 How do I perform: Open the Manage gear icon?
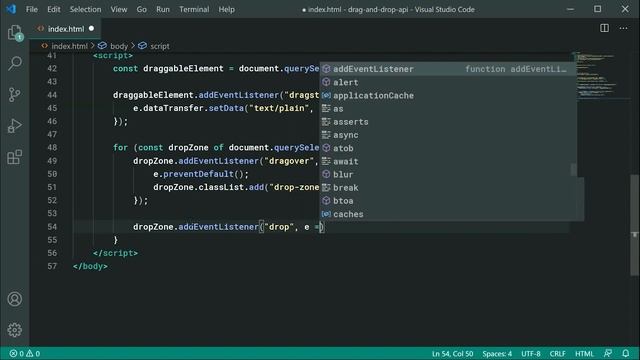[15, 330]
